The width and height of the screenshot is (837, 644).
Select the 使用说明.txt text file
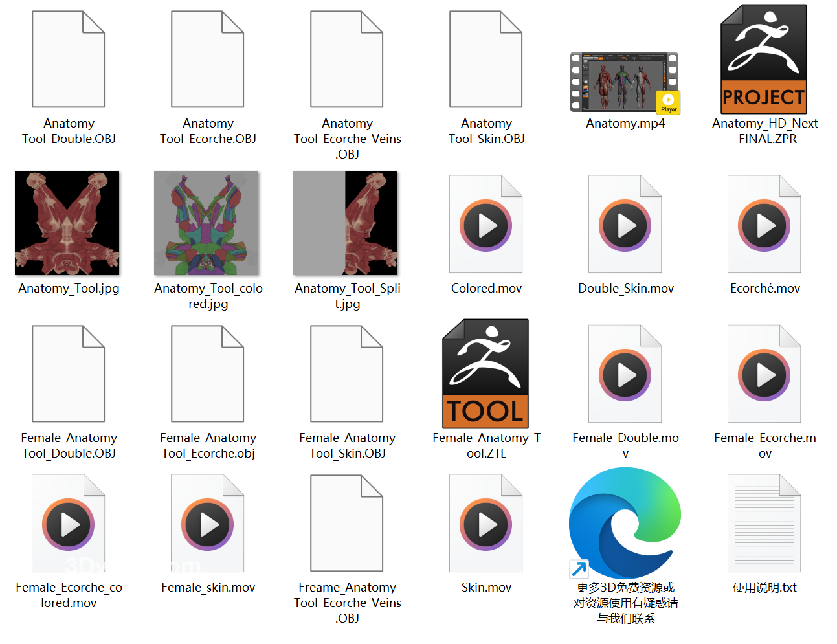pos(764,523)
